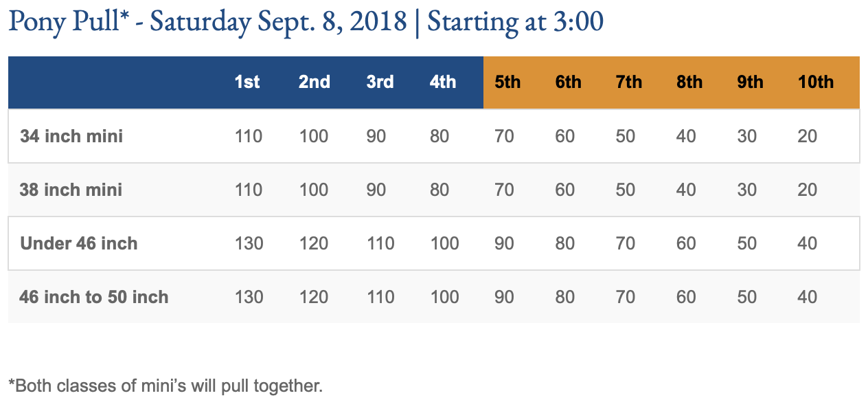Click the Pony Pull page heading
Screen dimensions: 868x411
[306, 21]
